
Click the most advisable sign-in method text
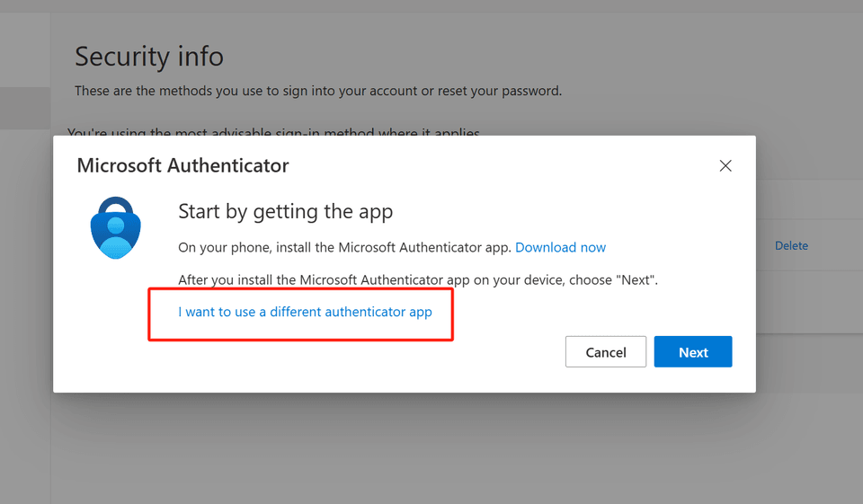click(273, 131)
